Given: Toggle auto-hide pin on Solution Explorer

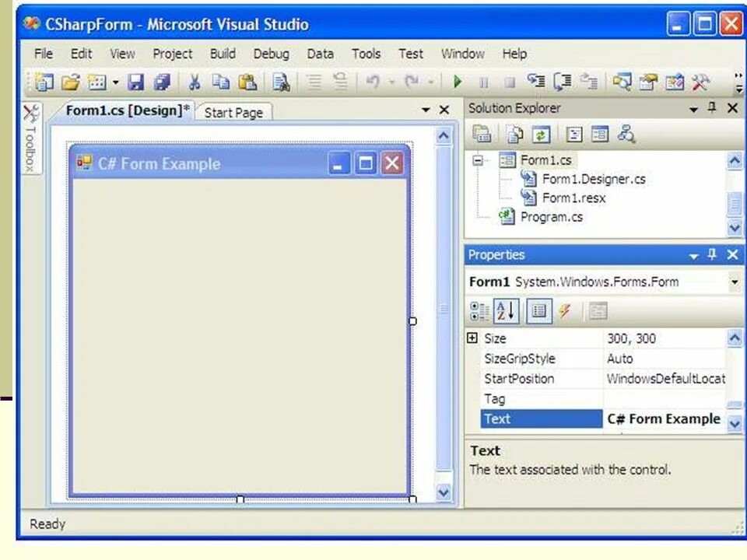Looking at the screenshot, I should 712,108.
